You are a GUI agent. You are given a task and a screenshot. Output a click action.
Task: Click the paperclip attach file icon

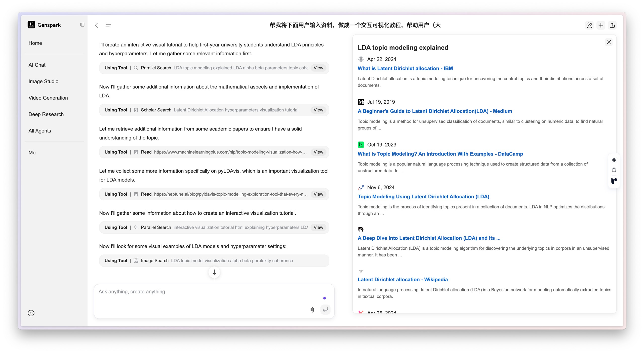pos(312,310)
